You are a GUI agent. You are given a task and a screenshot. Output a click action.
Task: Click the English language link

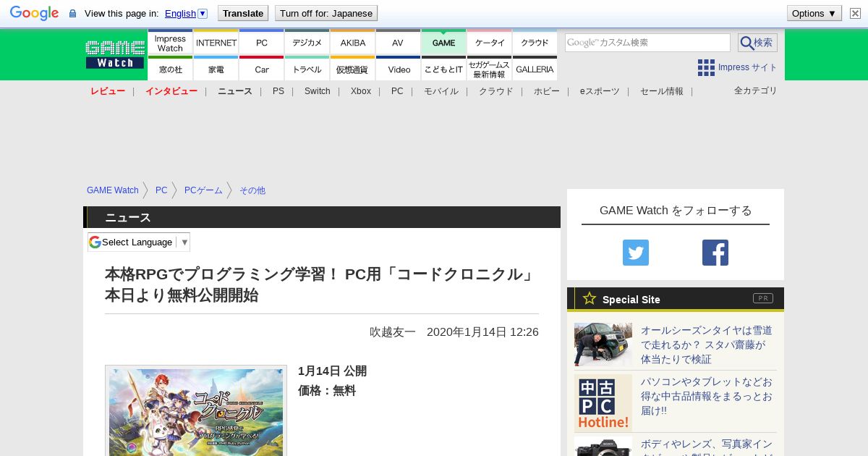point(180,13)
